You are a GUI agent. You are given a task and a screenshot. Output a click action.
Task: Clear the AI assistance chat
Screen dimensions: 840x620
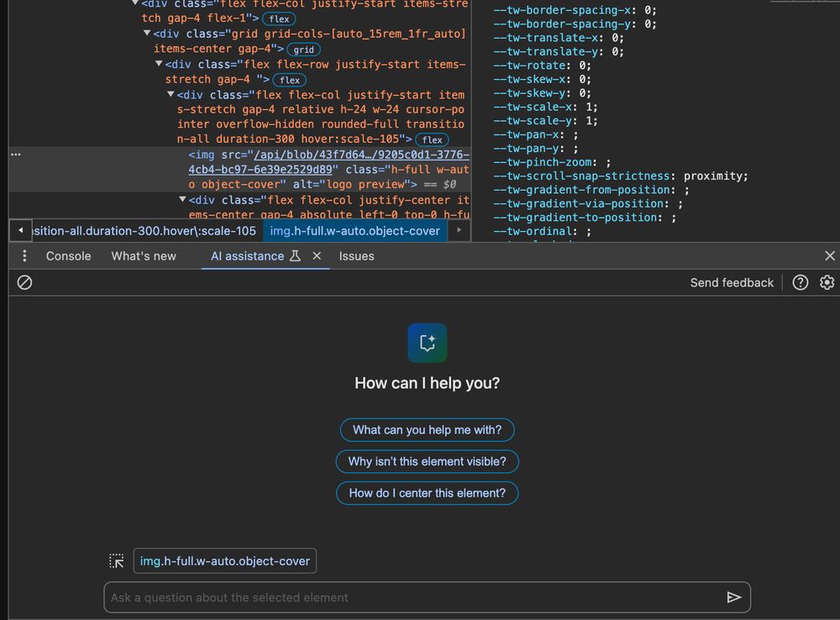point(24,282)
